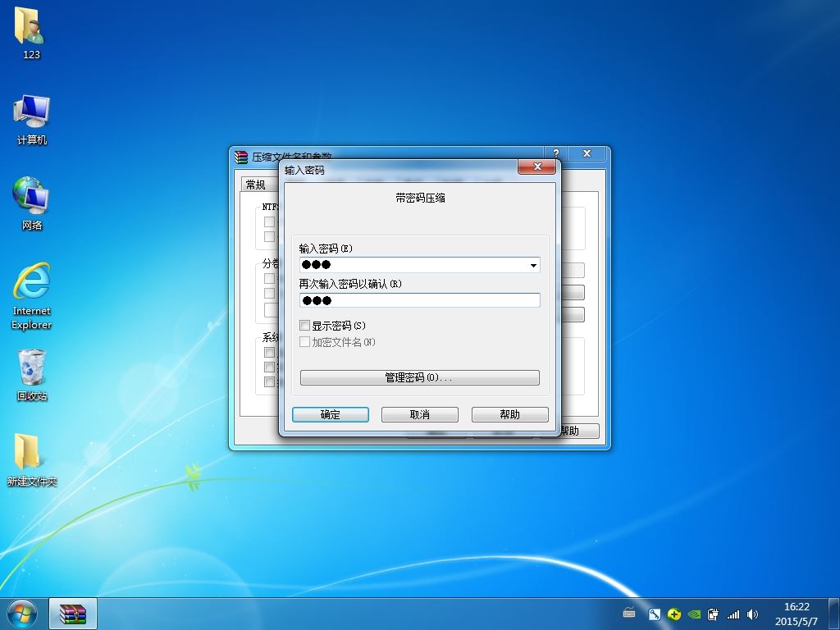Focus the 输入密码(E) password field

coord(419,265)
